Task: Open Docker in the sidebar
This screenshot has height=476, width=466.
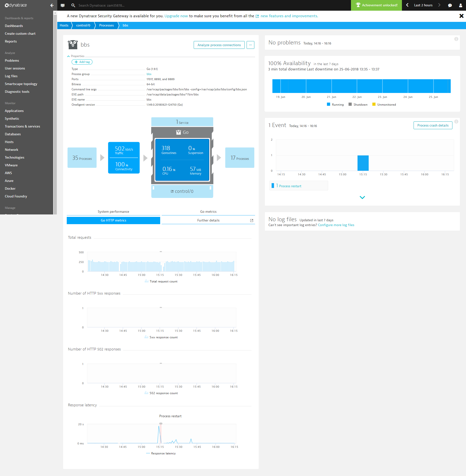Action: [x=10, y=188]
